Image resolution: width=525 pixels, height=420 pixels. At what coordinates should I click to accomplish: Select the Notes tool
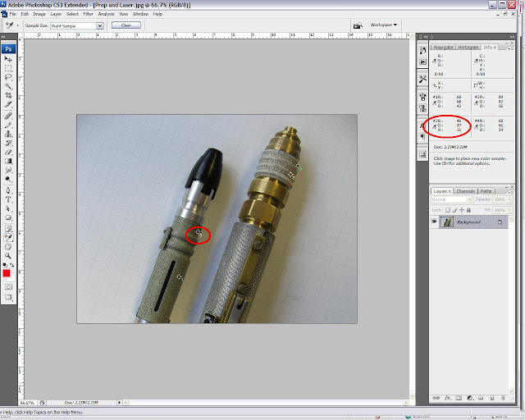(x=8, y=229)
